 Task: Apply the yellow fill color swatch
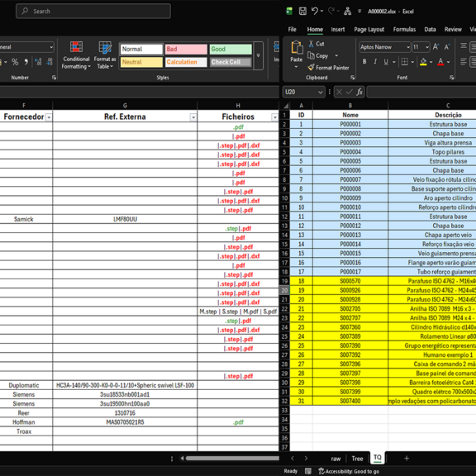coord(423,62)
